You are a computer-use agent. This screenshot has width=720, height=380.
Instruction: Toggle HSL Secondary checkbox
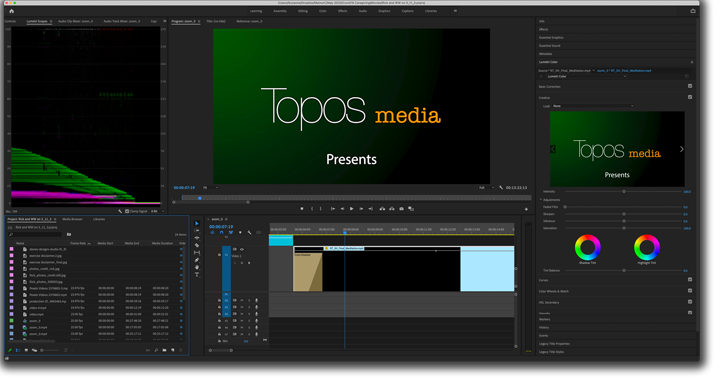tap(690, 302)
